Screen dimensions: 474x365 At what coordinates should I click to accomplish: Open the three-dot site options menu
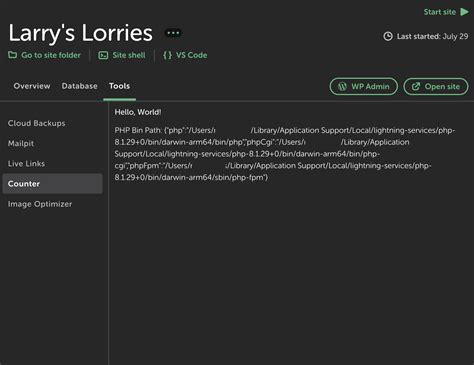click(173, 33)
